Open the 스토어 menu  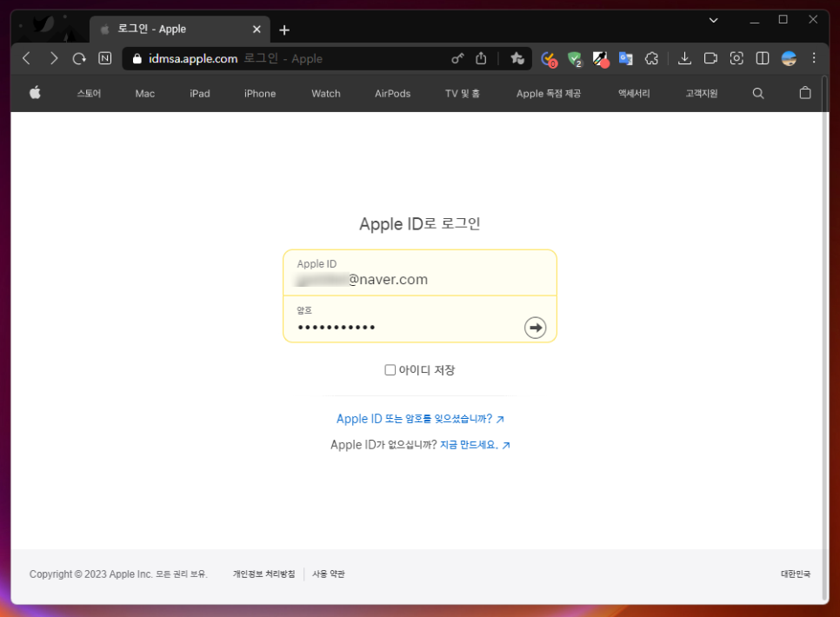(89, 93)
